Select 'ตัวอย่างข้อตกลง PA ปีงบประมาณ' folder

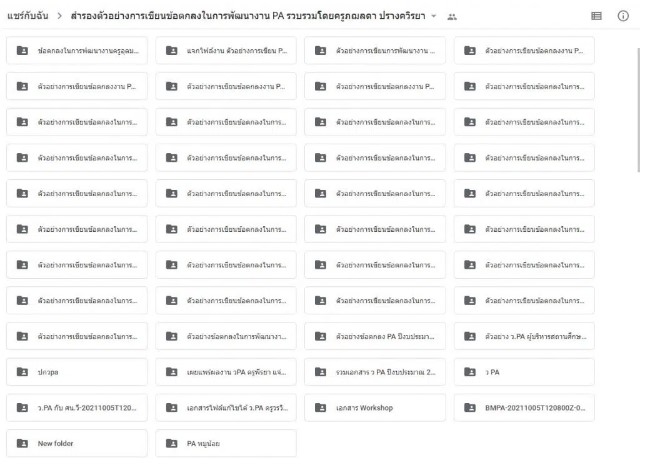[x=375, y=336]
